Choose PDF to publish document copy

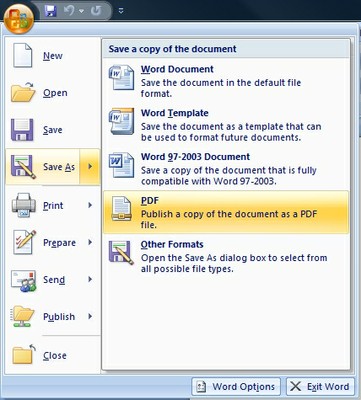point(226,212)
